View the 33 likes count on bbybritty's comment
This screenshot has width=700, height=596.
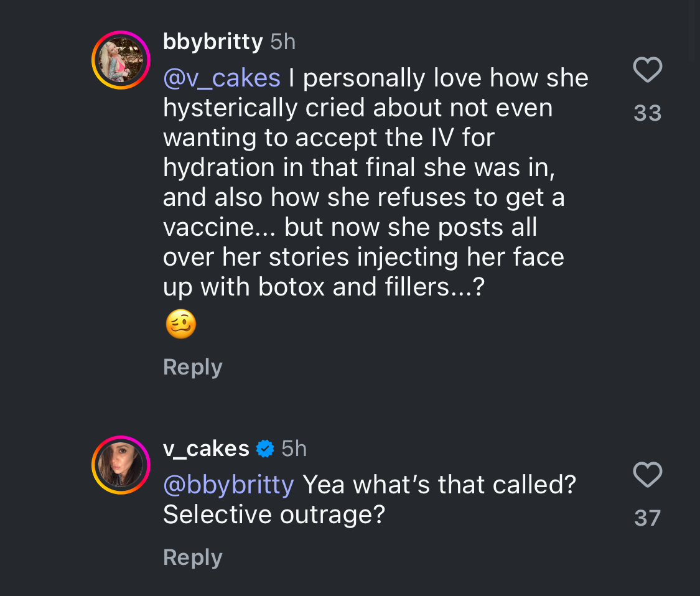[x=647, y=113]
